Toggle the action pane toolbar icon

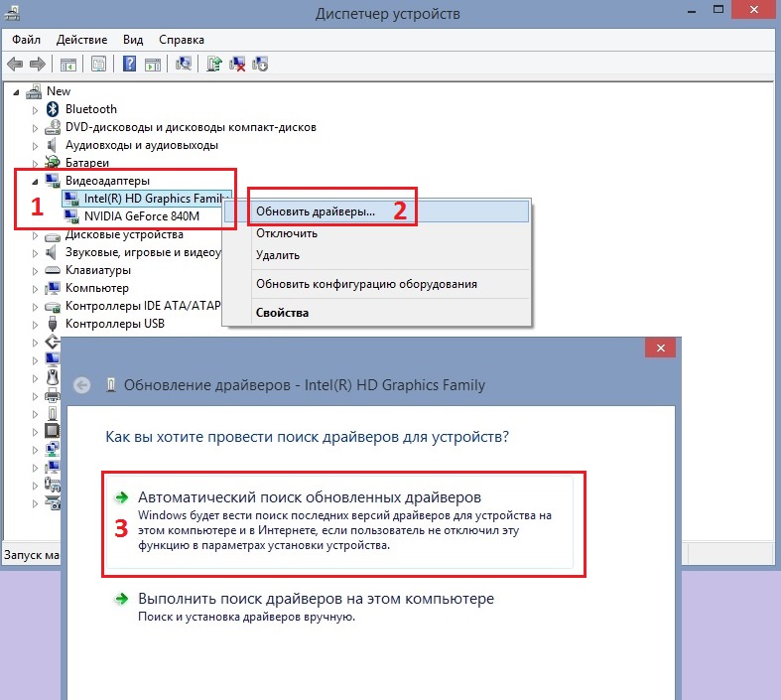click(153, 65)
